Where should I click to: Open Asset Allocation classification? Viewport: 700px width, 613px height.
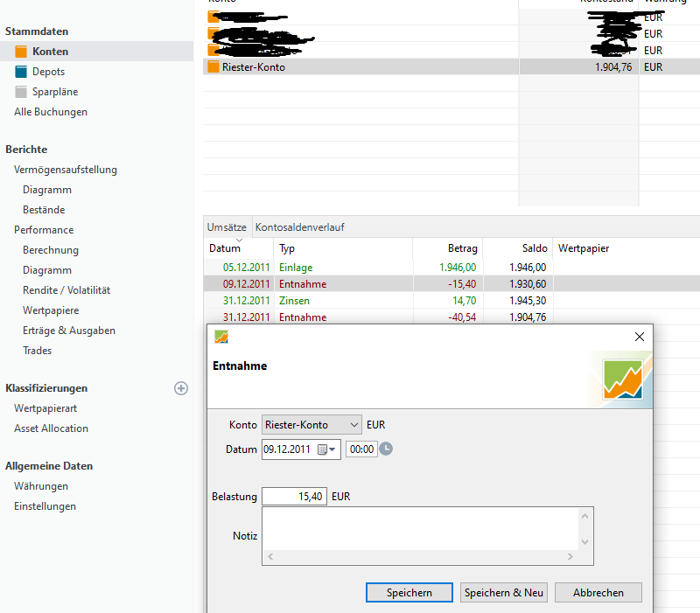click(x=52, y=428)
